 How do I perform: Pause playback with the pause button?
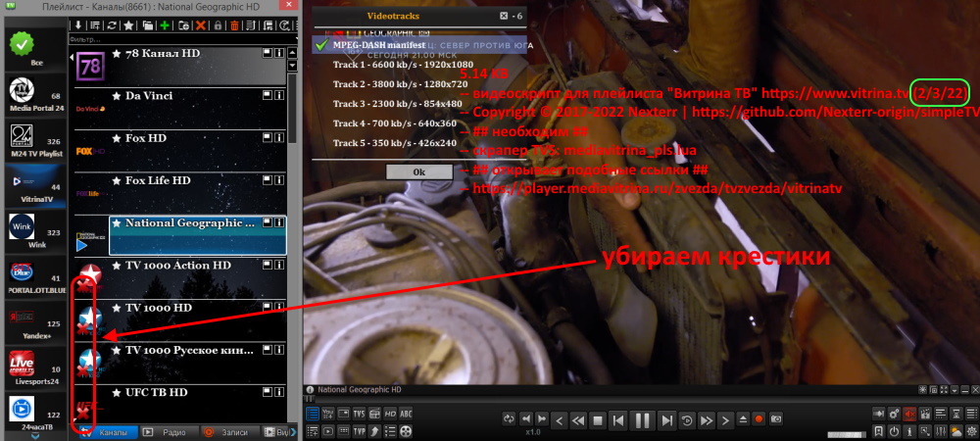click(x=642, y=419)
